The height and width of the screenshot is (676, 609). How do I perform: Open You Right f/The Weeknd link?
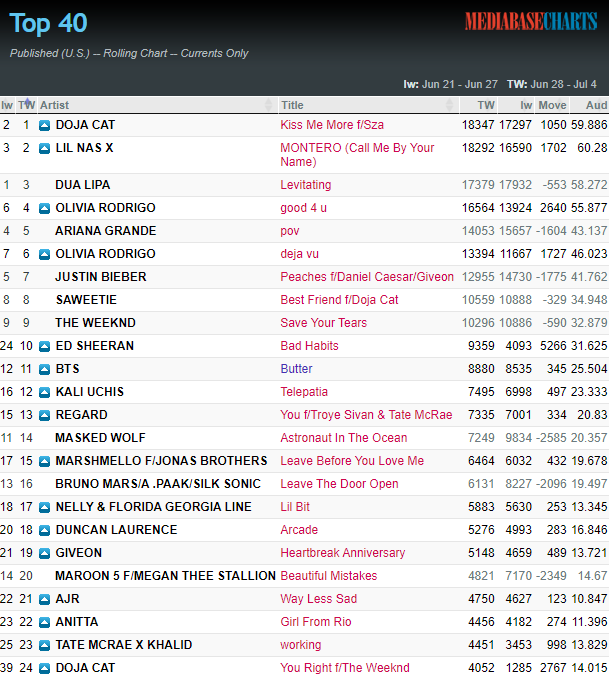pos(345,668)
